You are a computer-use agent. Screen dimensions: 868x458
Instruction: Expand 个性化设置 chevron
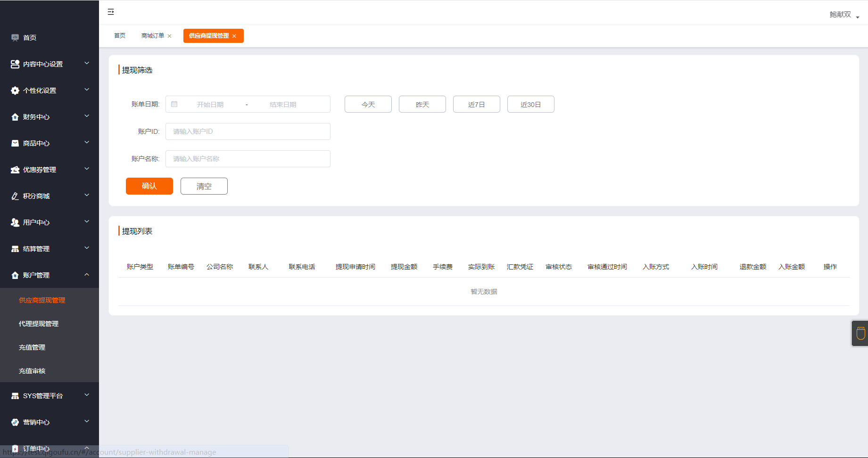pos(87,90)
